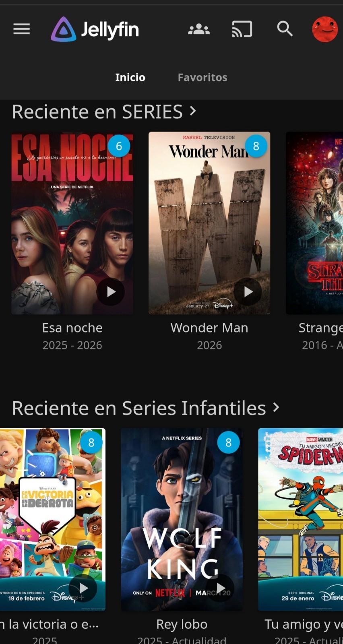Open the SyncPlay group icon
This screenshot has width=343, height=644.
[199, 29]
